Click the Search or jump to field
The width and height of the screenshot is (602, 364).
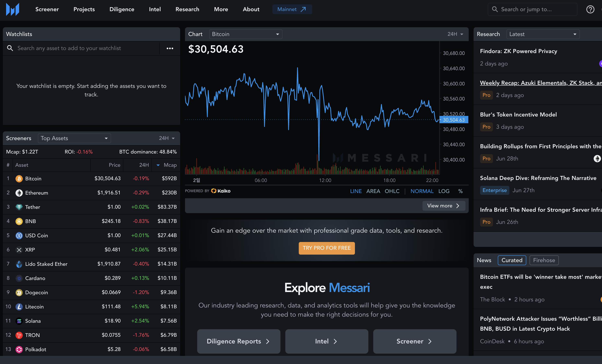click(533, 9)
